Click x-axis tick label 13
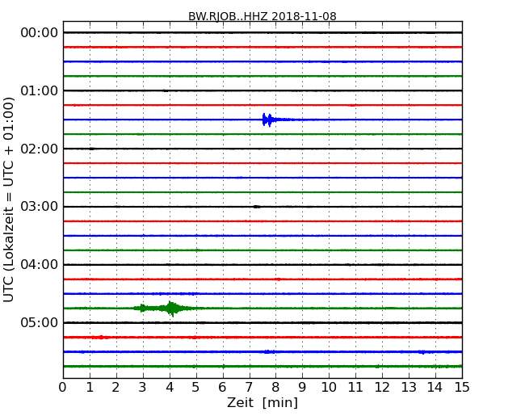This screenshot has height=420, width=525. pyautogui.click(x=409, y=388)
